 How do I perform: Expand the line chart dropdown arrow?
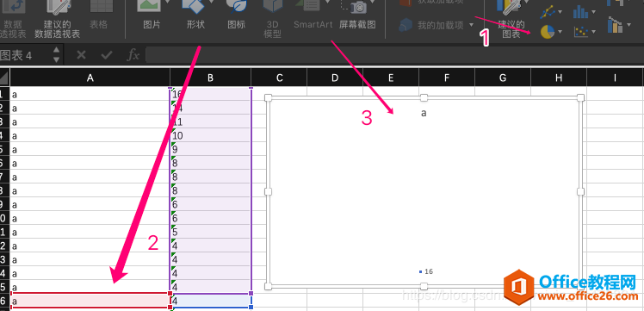[560, 12]
